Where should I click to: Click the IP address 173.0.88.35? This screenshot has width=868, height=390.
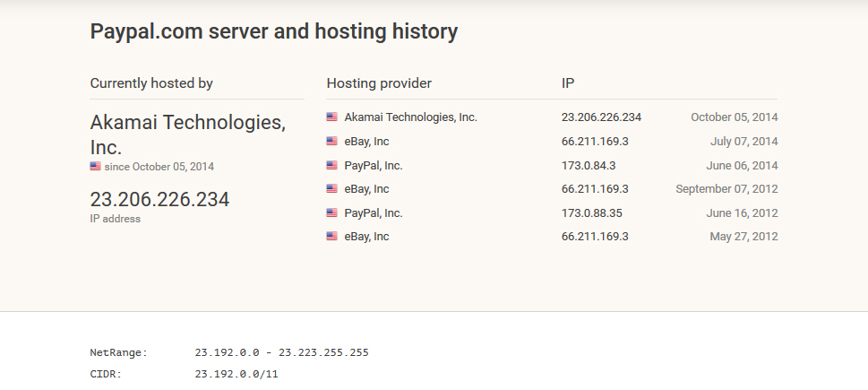(x=592, y=212)
